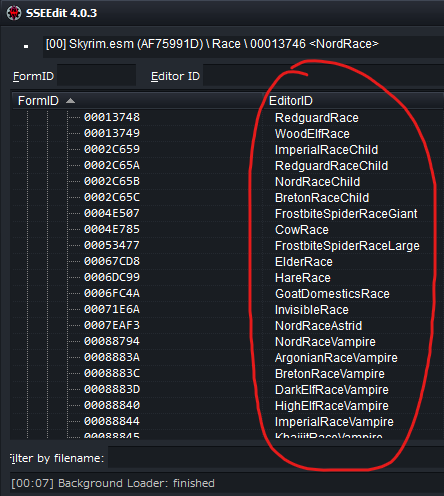This screenshot has width=444, height=496.
Task: Select the ElderRace entry
Action: tap(304, 262)
